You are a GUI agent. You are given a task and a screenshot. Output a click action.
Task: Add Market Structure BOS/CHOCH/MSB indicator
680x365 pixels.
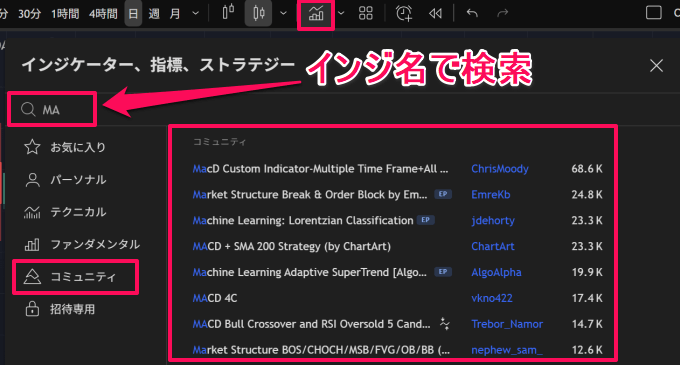pyautogui.click(x=321, y=350)
